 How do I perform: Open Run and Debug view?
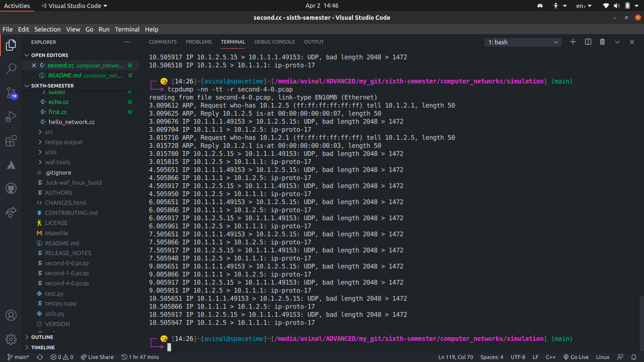11,117
